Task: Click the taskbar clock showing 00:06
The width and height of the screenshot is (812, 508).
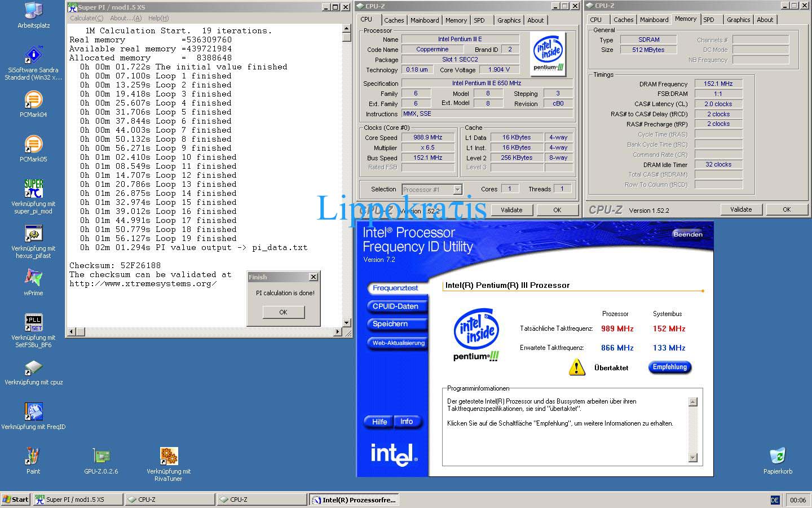Action: point(798,500)
